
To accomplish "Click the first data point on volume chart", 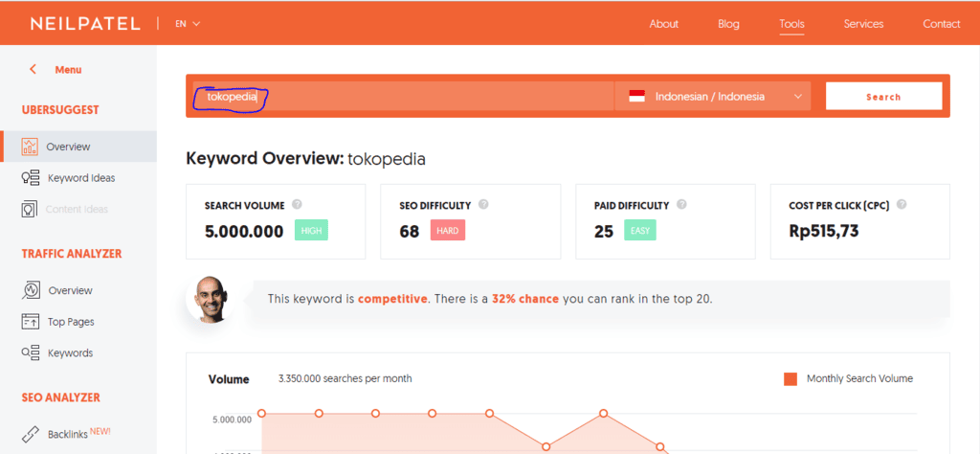I will (x=262, y=414).
